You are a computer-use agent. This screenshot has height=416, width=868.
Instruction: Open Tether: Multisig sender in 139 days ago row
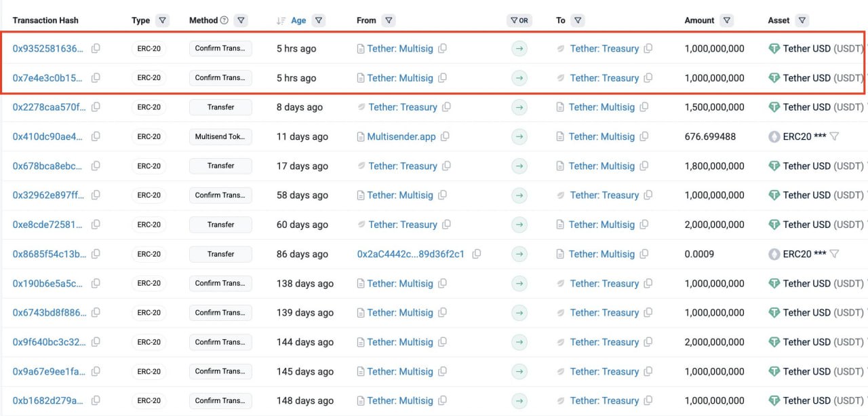tap(400, 313)
